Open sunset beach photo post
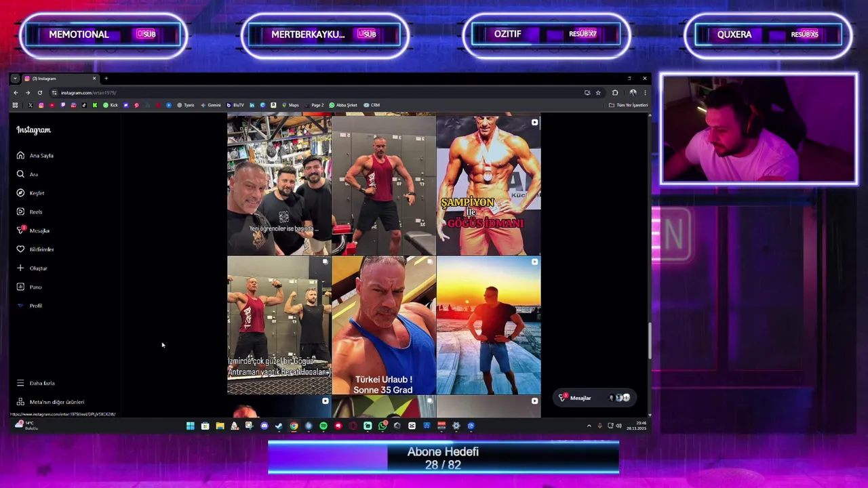Screen dimensions: 868x488 pyautogui.click(x=488, y=325)
